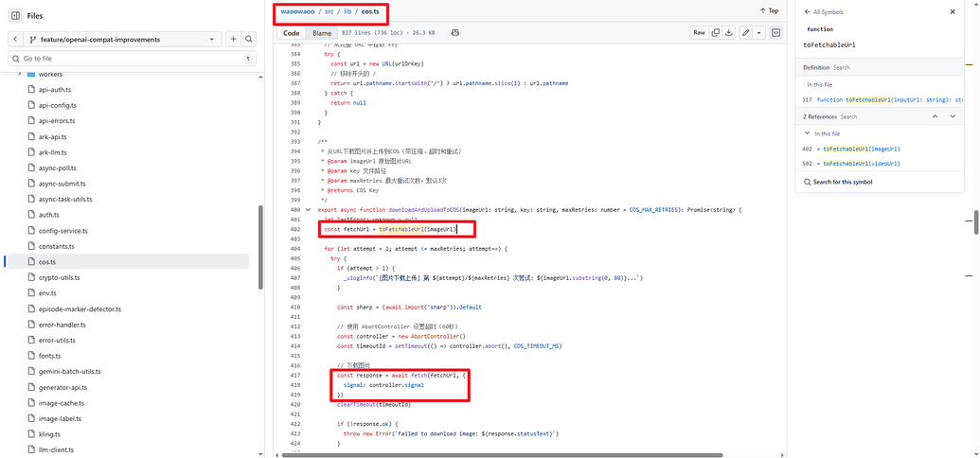The image size is (980, 458).
Task: Click Search next to Definition
Action: pos(841,67)
